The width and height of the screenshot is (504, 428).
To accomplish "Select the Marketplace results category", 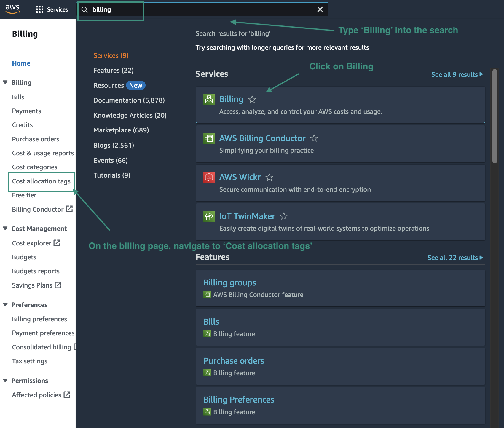I will [x=121, y=130].
